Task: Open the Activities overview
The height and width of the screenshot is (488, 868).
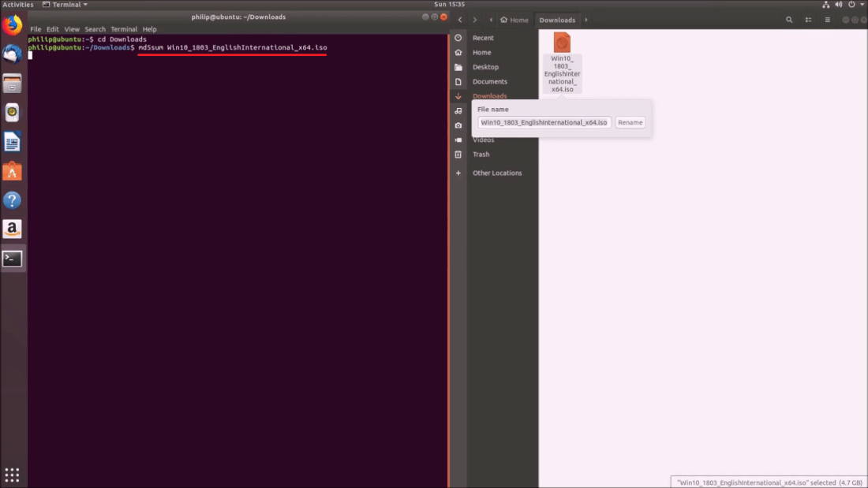Action: [17, 5]
